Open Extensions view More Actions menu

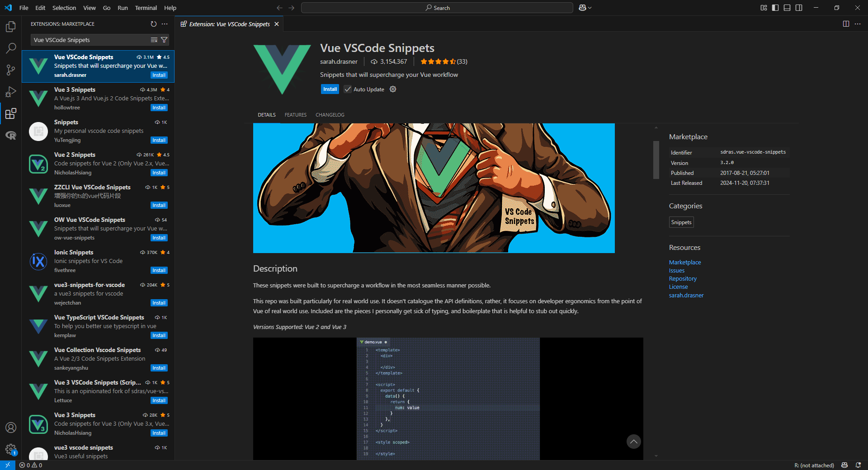coord(164,24)
